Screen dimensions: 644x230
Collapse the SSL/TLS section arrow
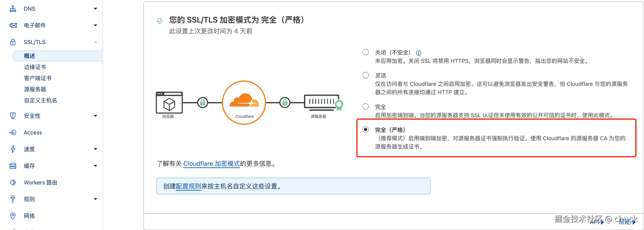95,42
